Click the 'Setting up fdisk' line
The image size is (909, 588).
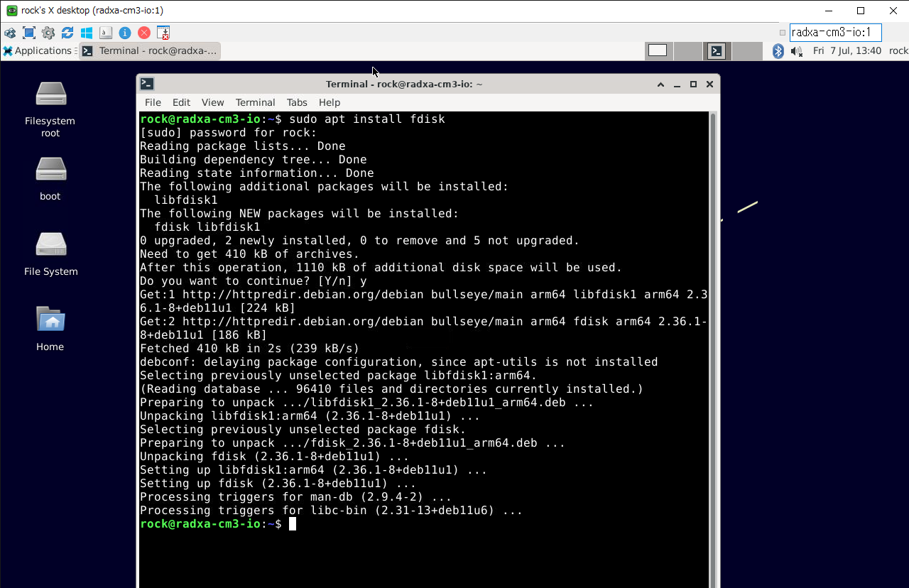[x=278, y=483]
